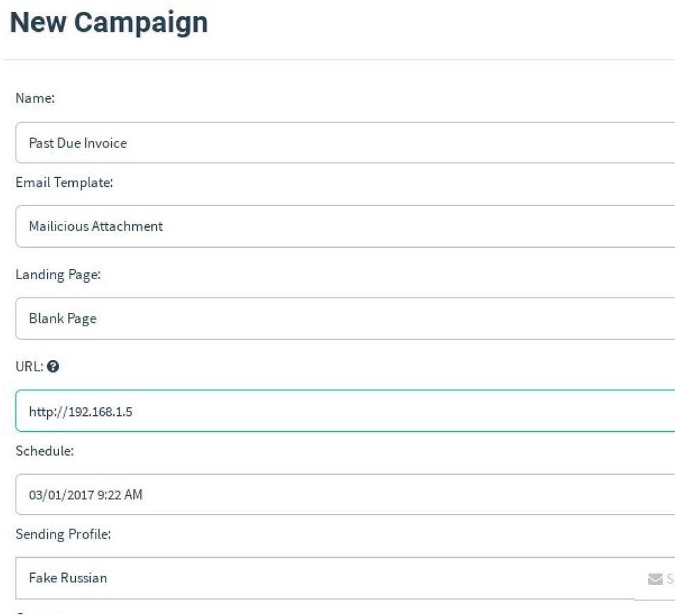
Task: Click the envelope Send Test Email icon
Action: (655, 579)
